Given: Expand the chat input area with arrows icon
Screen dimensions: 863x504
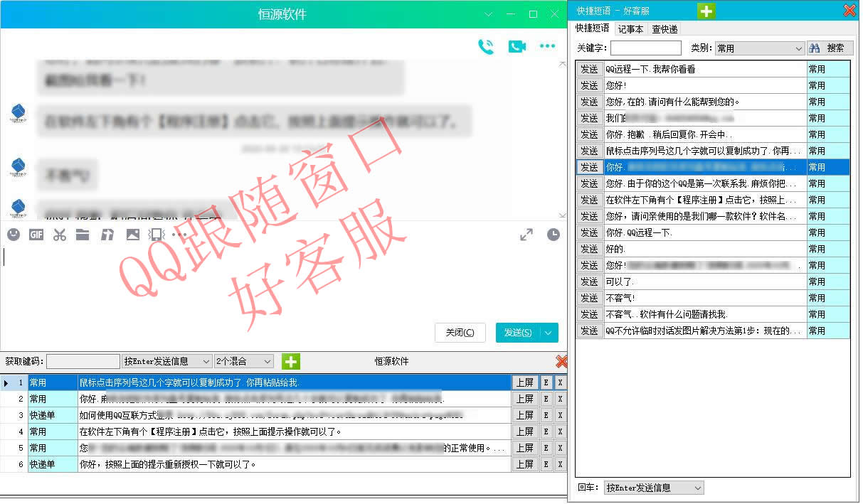Looking at the screenshot, I should [526, 235].
